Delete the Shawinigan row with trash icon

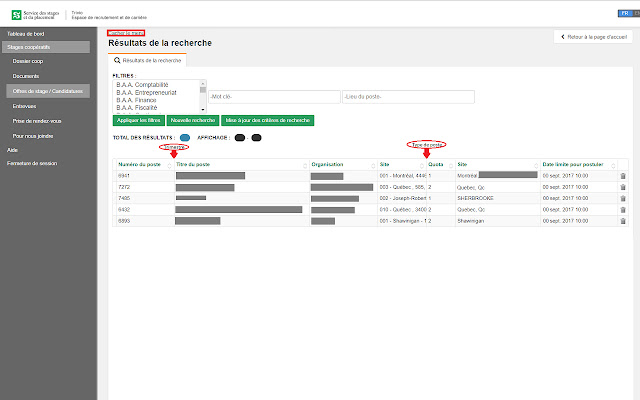coord(623,221)
